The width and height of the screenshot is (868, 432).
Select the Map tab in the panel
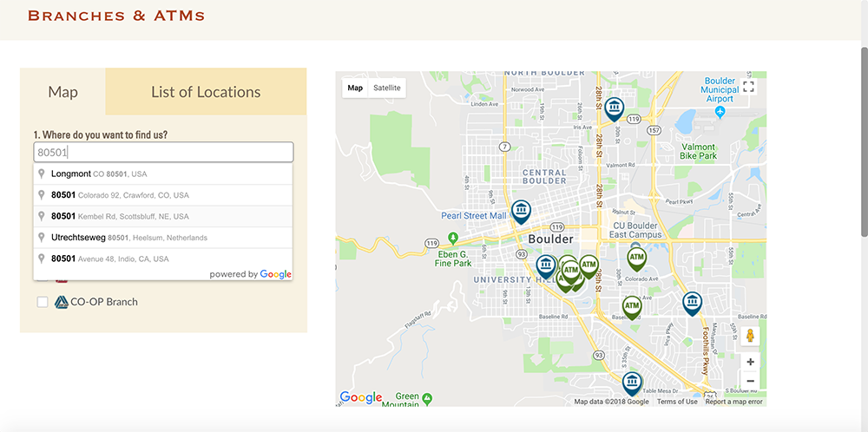pos(62,92)
